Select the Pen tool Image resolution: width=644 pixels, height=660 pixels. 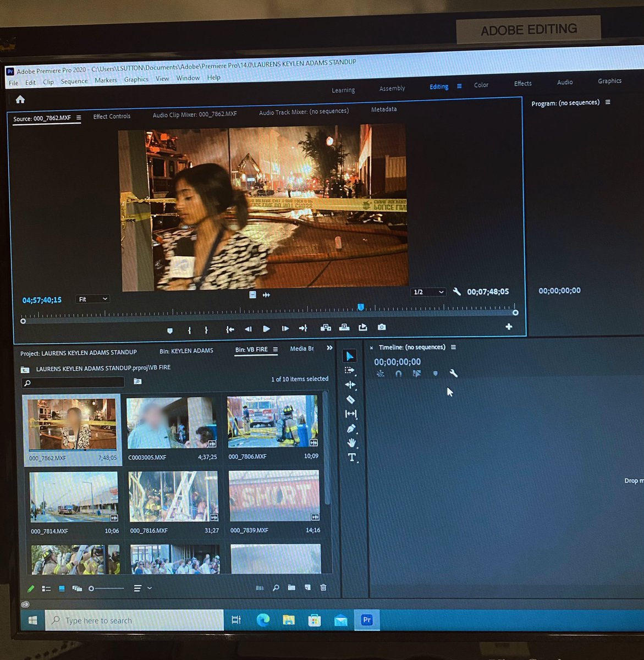tap(351, 428)
